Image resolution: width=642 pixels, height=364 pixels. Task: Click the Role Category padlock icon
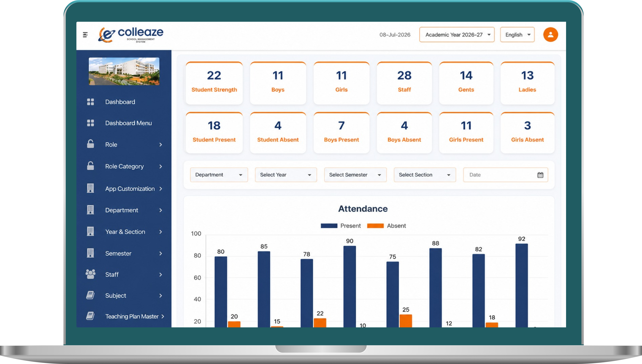click(x=90, y=166)
